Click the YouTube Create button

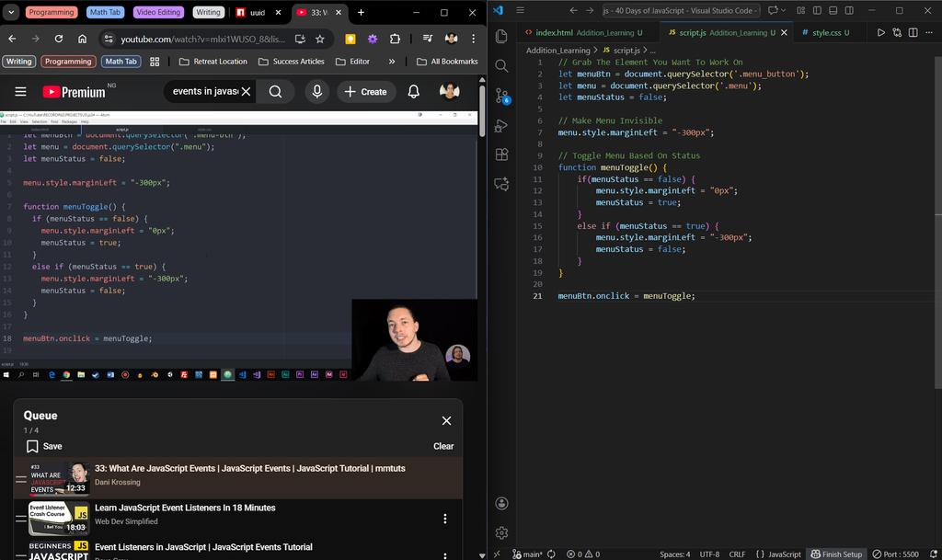point(366,91)
